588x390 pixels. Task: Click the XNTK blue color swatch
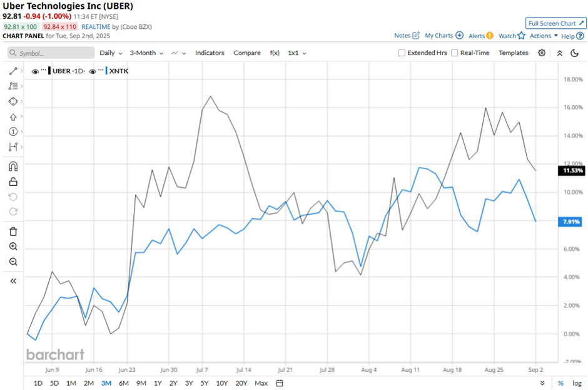tap(106, 71)
